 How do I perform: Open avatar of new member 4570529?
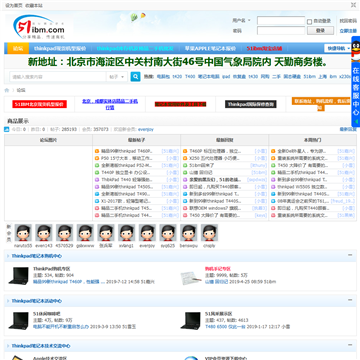64,233
